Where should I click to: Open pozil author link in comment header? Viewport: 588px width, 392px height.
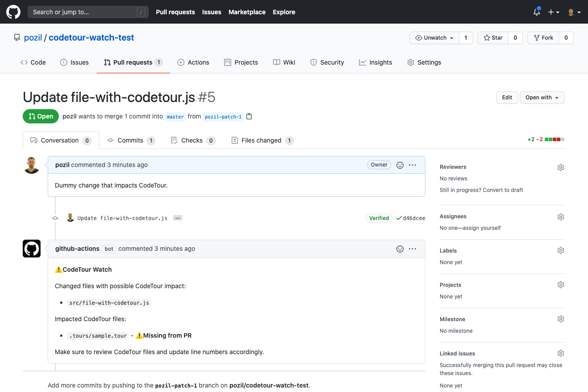62,165
